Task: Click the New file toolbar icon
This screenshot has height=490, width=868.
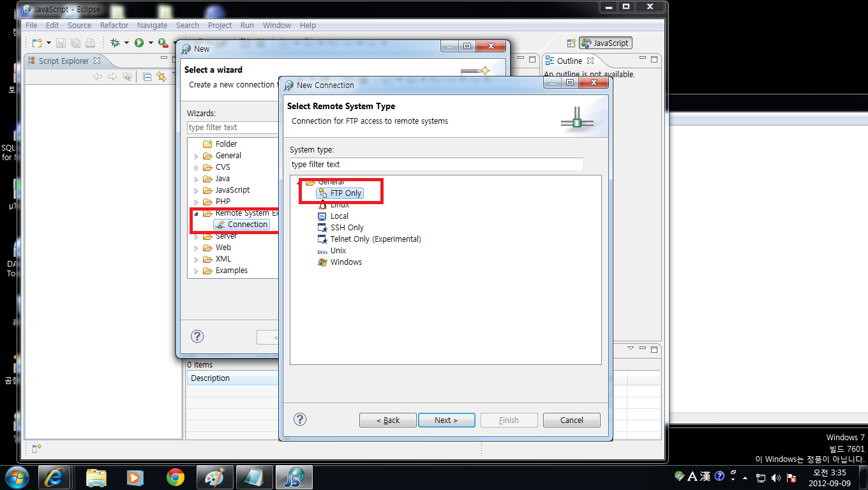Action: pos(37,43)
